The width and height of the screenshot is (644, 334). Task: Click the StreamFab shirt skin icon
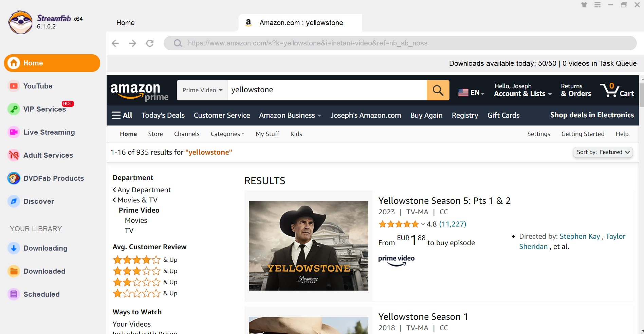click(x=584, y=5)
